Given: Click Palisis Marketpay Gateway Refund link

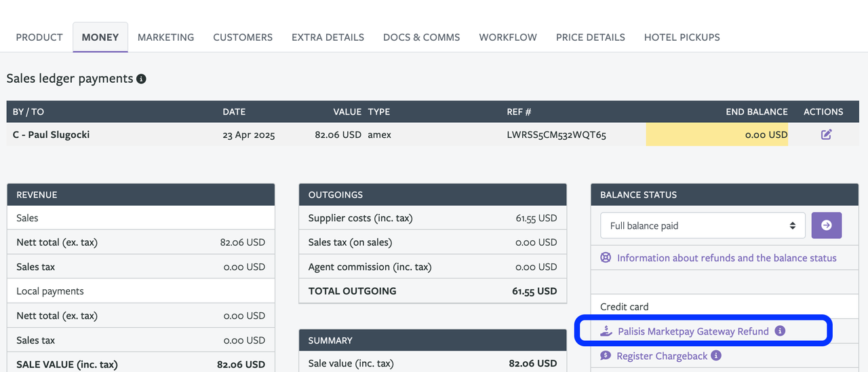Looking at the screenshot, I should pyautogui.click(x=693, y=331).
